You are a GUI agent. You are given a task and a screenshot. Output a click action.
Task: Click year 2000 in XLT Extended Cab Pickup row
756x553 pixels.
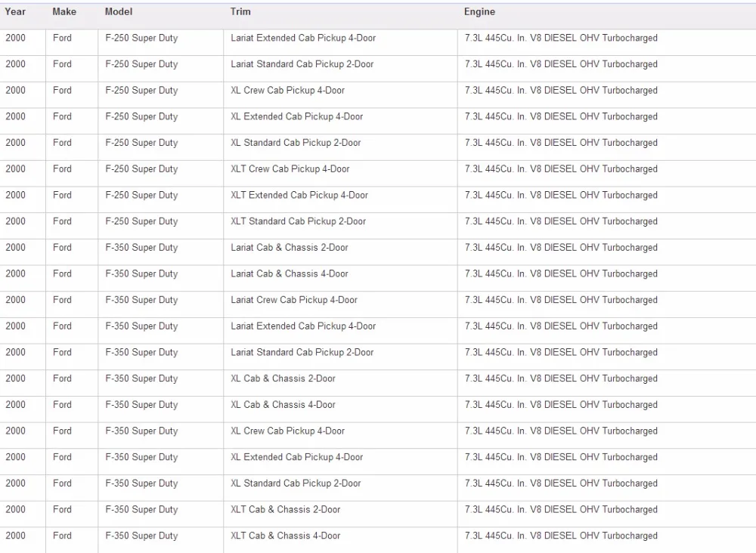click(x=15, y=195)
